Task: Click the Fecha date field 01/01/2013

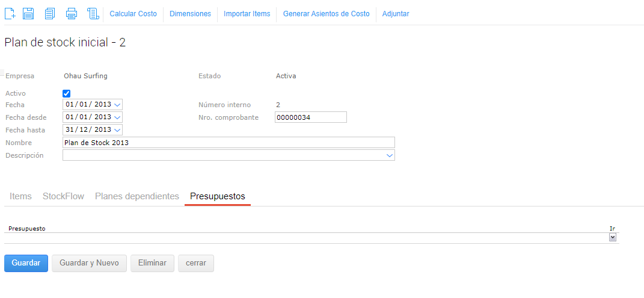Action: 93,104
